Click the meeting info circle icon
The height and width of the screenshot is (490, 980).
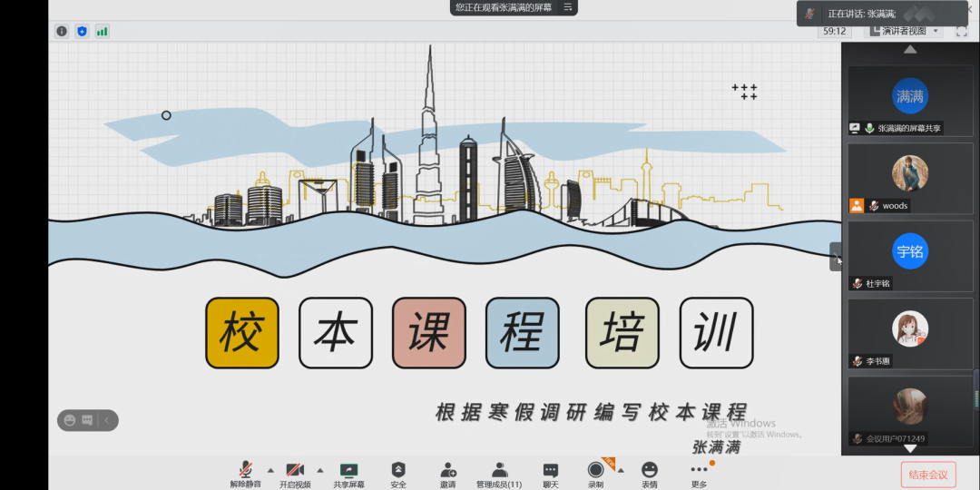[62, 31]
